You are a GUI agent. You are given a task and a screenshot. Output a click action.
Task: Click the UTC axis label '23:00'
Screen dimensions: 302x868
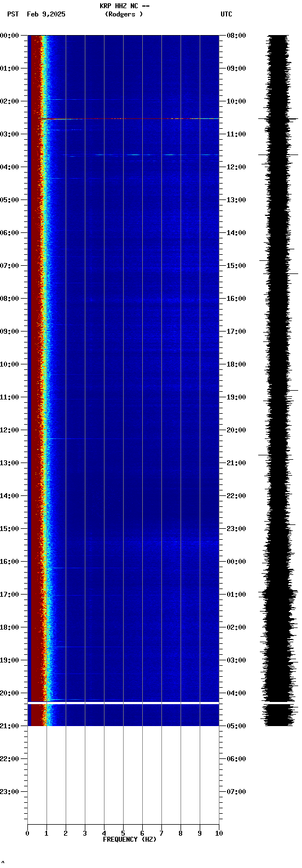click(x=236, y=529)
